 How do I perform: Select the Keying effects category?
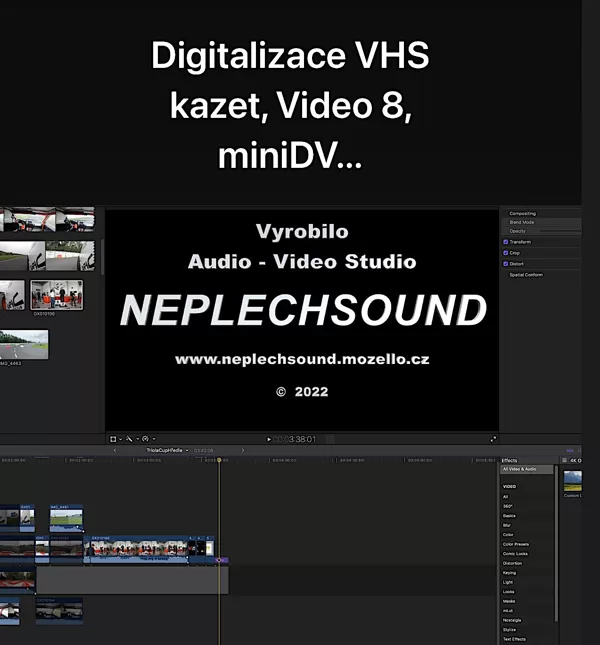(509, 573)
